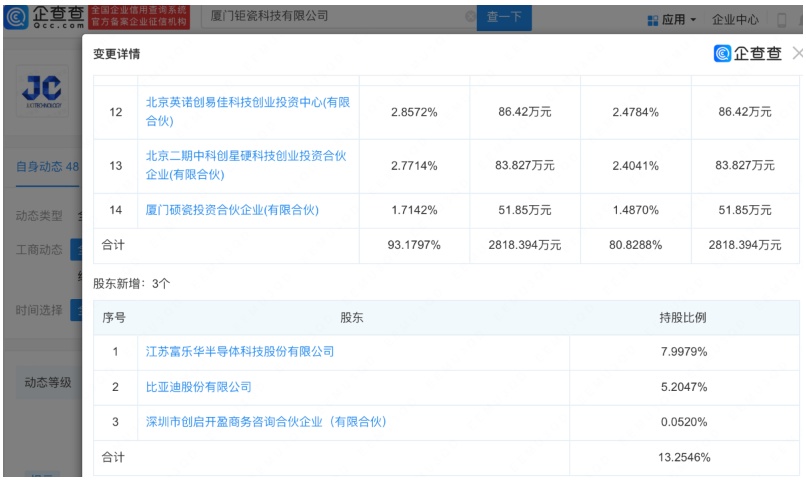Image resolution: width=806 pixels, height=480 pixels.
Task: Click the 应用 grid icon
Action: click(x=652, y=20)
